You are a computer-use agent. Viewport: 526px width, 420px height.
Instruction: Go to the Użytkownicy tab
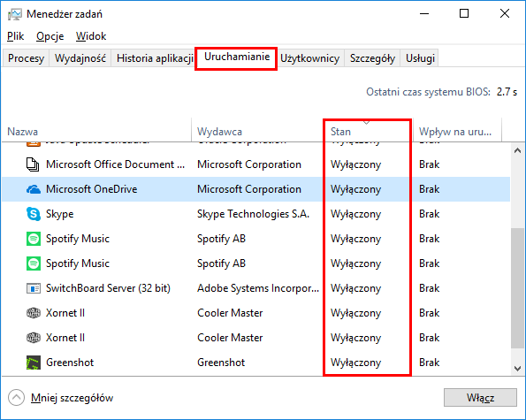[x=309, y=58]
